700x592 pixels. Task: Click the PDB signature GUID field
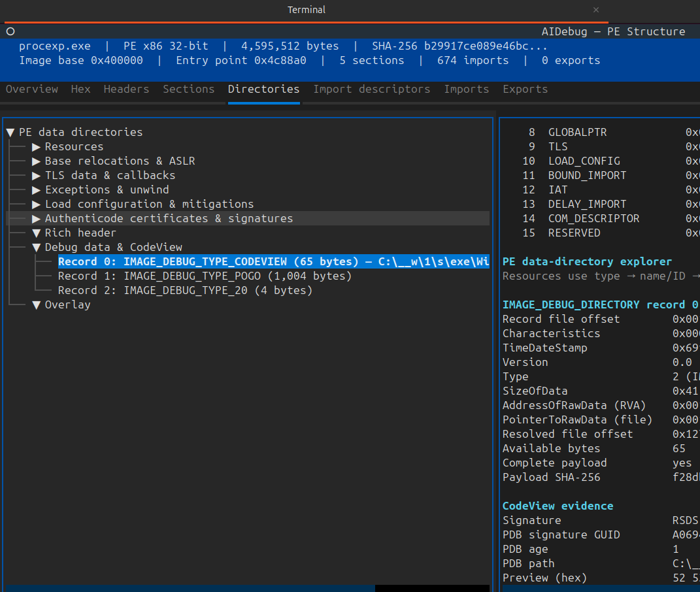599,535
